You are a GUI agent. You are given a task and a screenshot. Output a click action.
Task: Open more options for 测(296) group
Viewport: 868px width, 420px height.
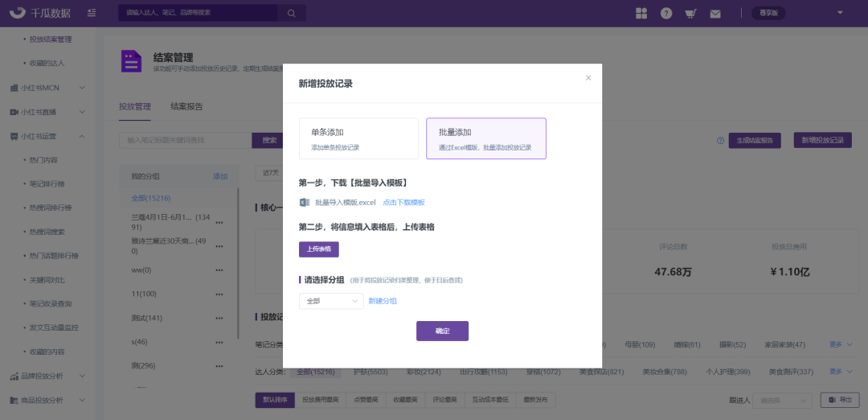click(219, 366)
